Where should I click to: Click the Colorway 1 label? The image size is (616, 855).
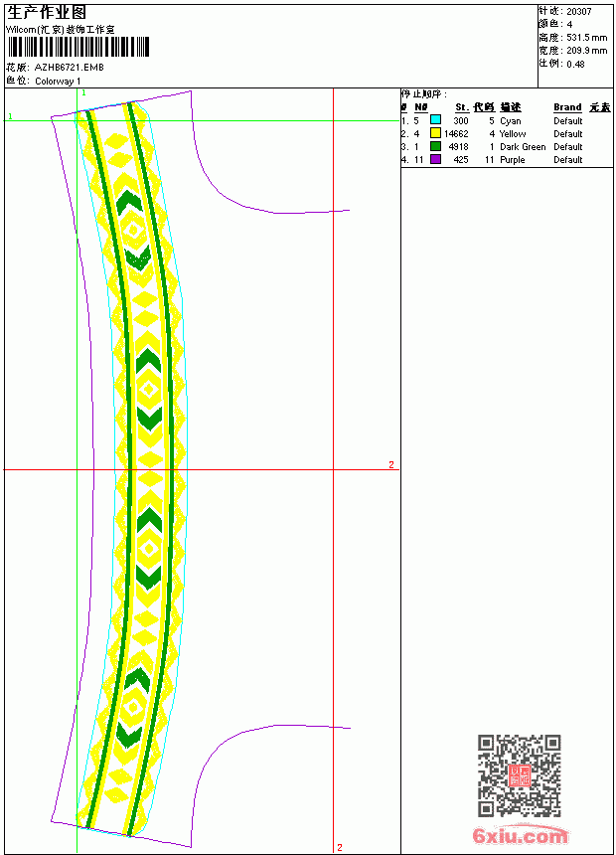pyautogui.click(x=58, y=82)
